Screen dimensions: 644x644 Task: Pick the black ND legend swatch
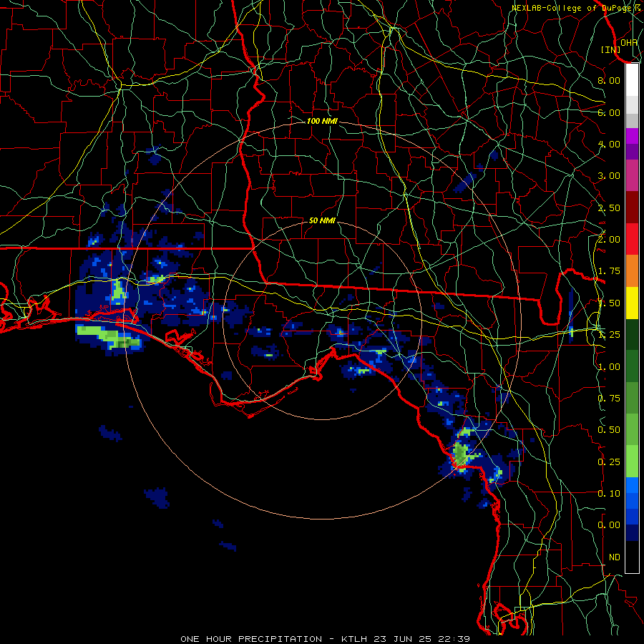pyautogui.click(x=632, y=557)
